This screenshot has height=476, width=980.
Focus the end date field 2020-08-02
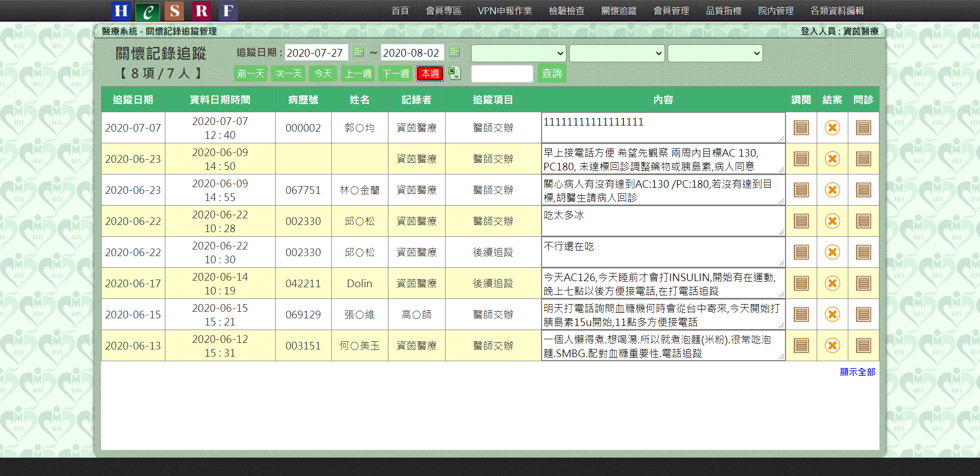[412, 53]
